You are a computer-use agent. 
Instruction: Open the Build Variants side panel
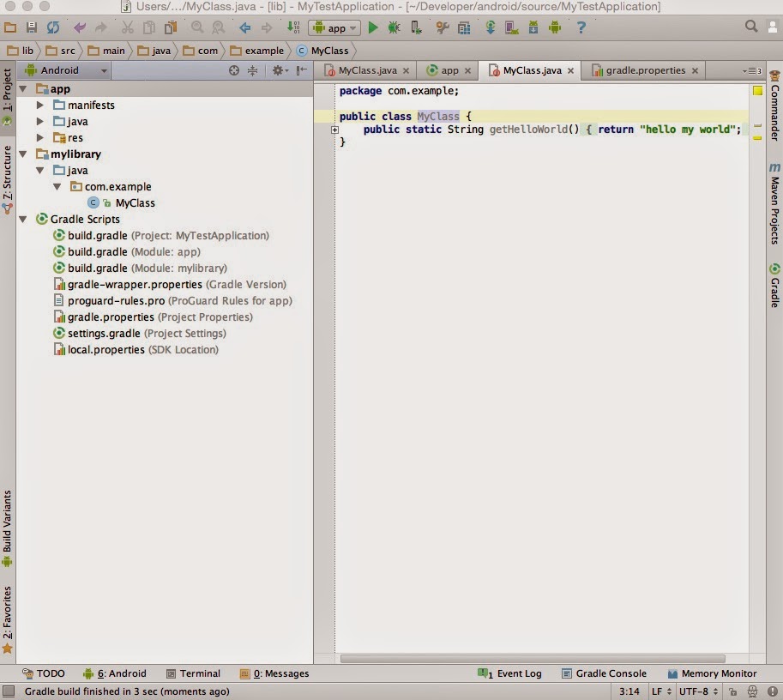click(x=7, y=528)
